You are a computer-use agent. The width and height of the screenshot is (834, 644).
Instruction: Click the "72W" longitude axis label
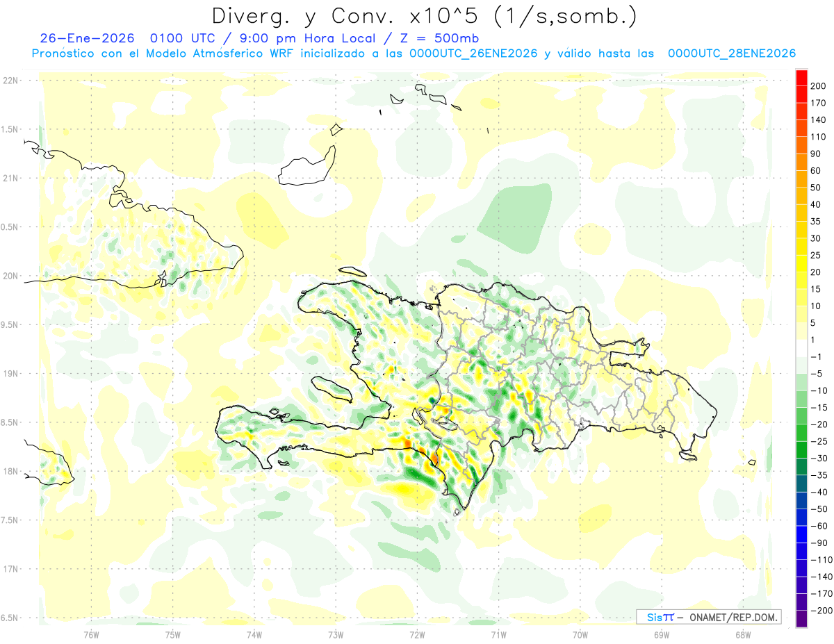417,635
